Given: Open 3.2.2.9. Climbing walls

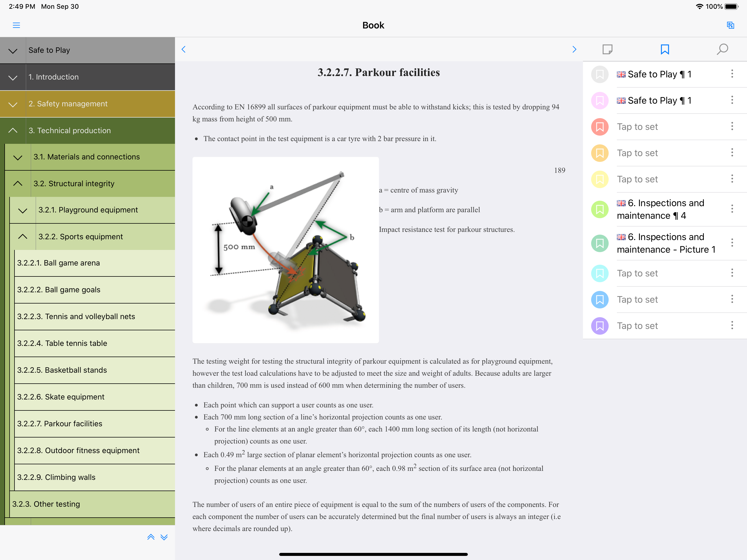Looking at the screenshot, I should click(95, 478).
